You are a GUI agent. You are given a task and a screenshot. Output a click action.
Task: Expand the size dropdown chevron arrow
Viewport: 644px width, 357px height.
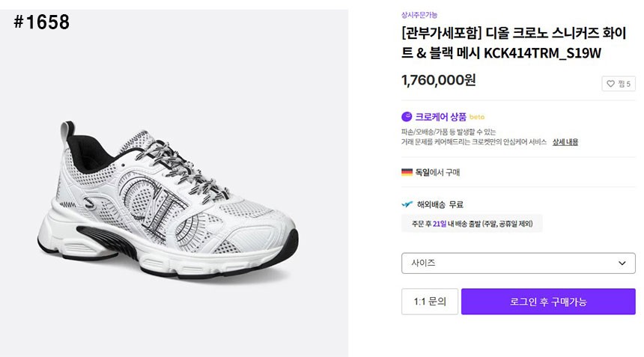(x=622, y=263)
